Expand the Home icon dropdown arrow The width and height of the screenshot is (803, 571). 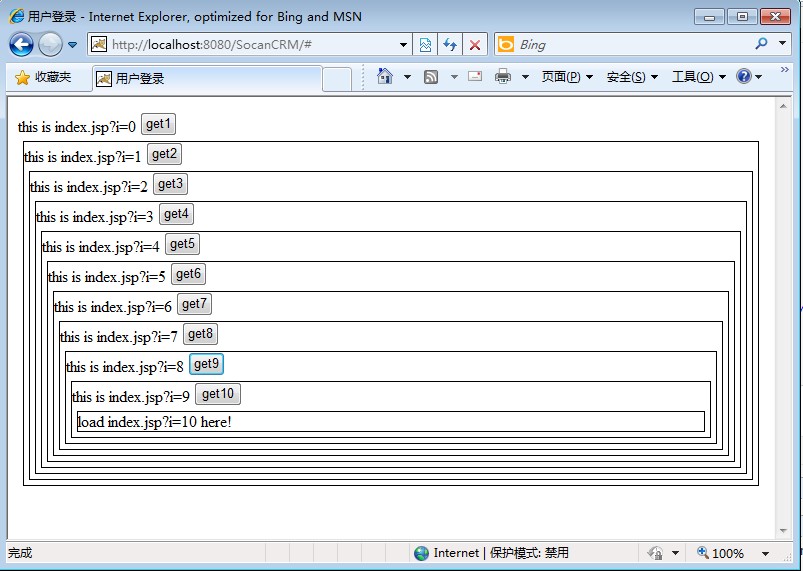(408, 77)
